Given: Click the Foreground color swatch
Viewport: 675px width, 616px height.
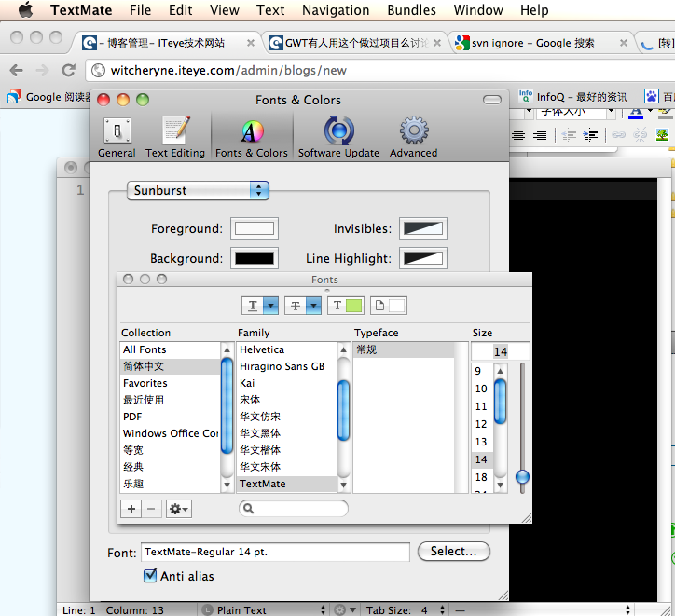Looking at the screenshot, I should click(x=255, y=228).
